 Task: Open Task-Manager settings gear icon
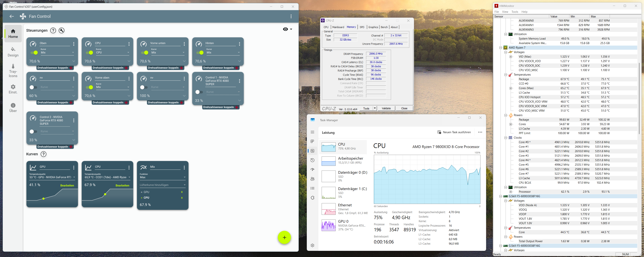coord(312,246)
